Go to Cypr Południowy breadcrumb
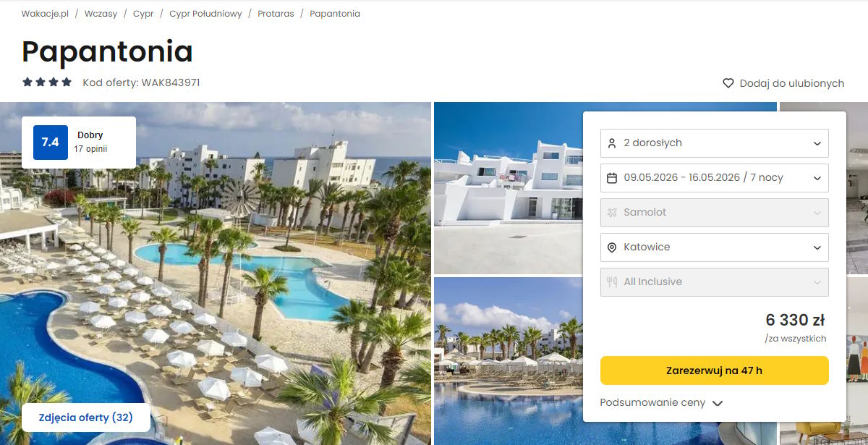This screenshot has height=445, width=868. [x=205, y=14]
